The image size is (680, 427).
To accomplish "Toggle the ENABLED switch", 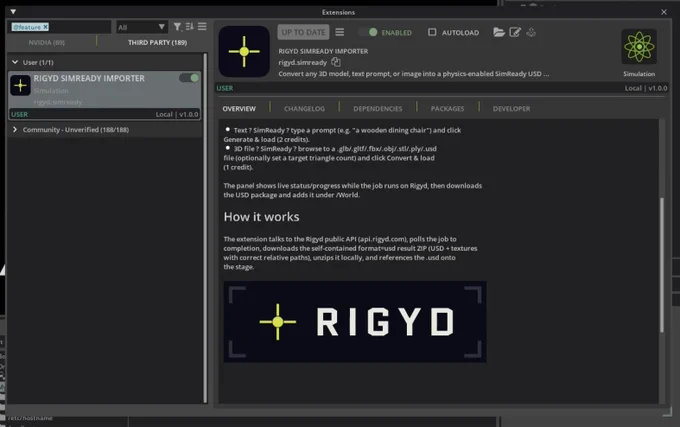I will pos(368,32).
